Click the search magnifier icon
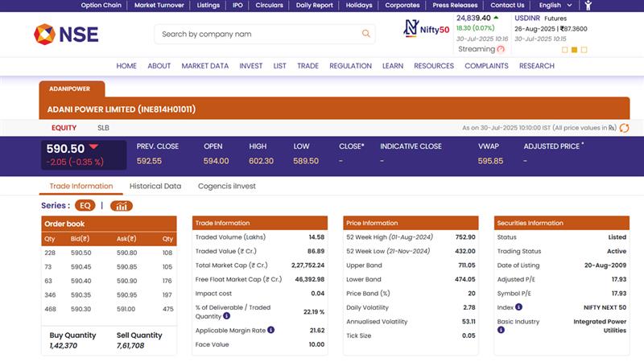This screenshot has height=362, width=644. pos(366,34)
